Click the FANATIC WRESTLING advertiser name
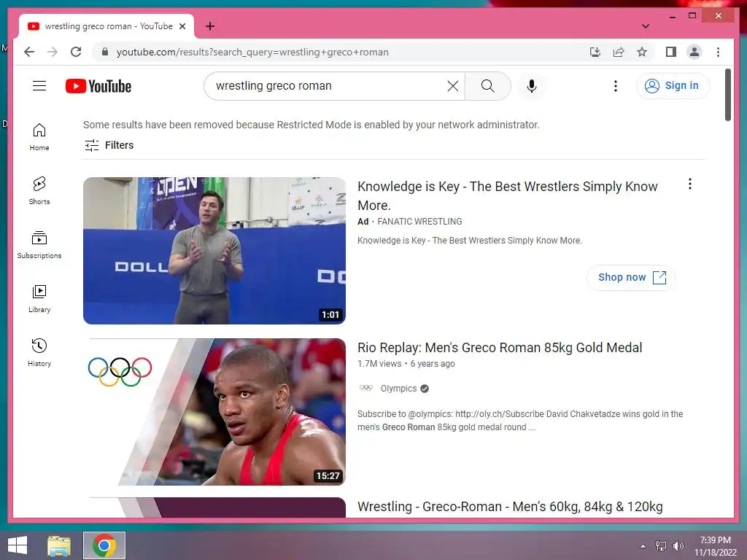Screen dimensions: 747x560 coord(419,222)
